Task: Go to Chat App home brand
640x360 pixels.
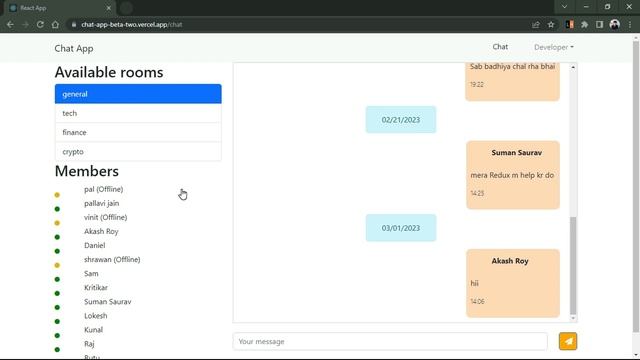Action: pos(74,49)
